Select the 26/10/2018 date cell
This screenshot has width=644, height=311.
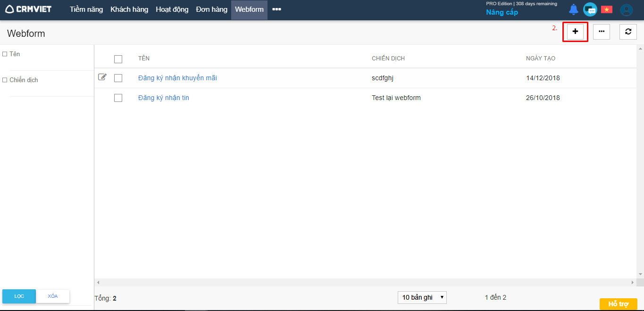click(543, 98)
